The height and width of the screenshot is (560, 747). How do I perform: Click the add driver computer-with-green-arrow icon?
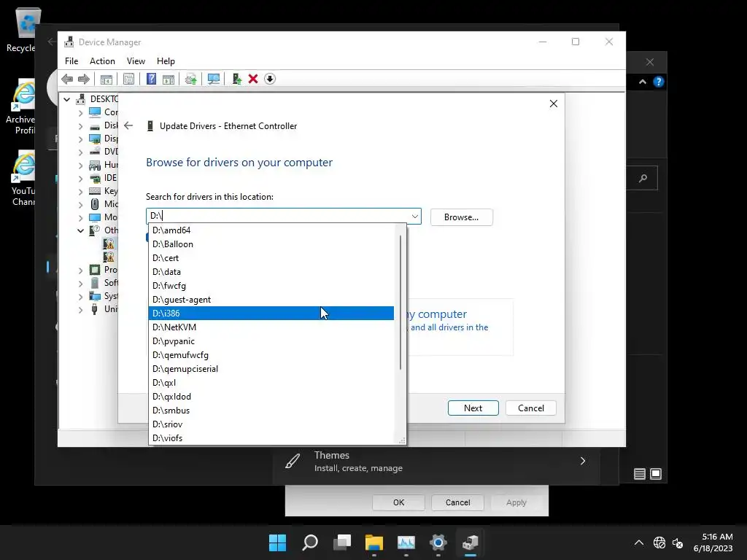[236, 79]
